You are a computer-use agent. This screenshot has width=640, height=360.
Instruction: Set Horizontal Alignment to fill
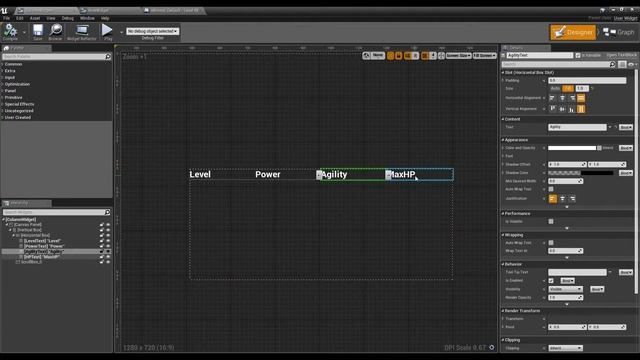coord(581,98)
